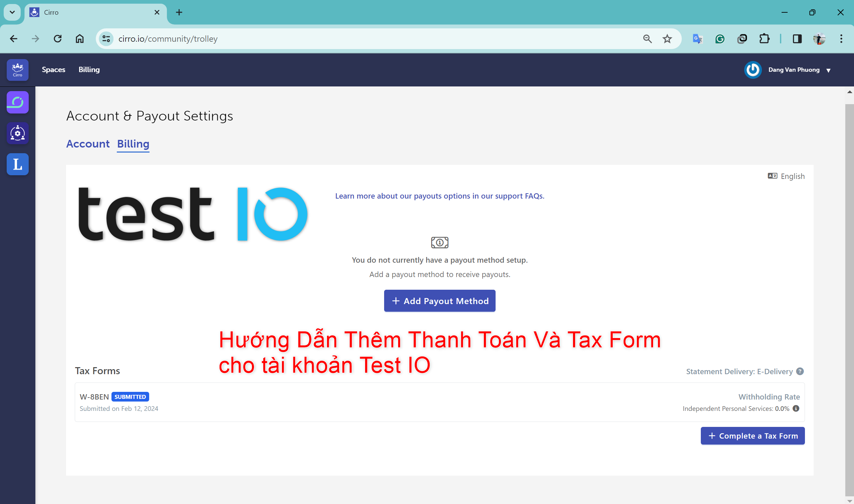
Task: Open the blue L space icon
Action: click(18, 164)
